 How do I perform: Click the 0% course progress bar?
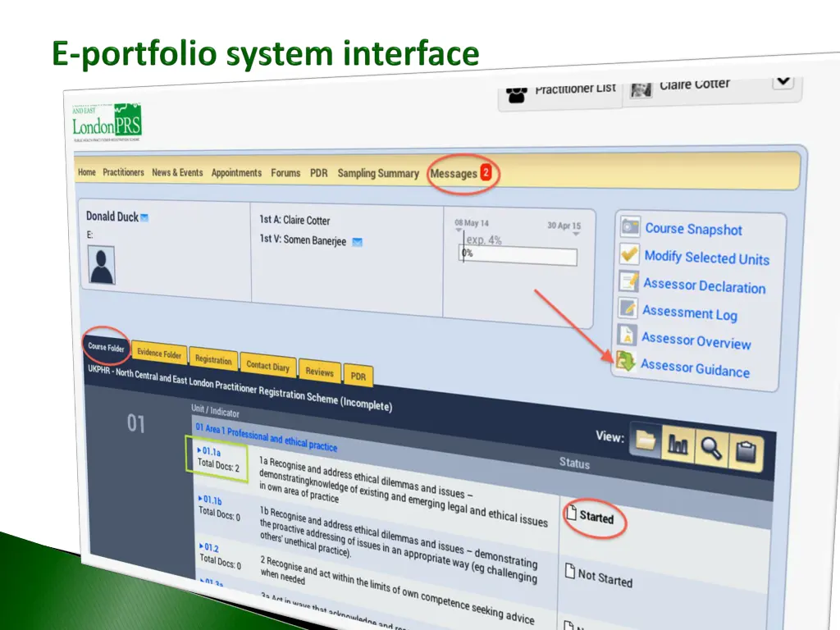pos(518,256)
